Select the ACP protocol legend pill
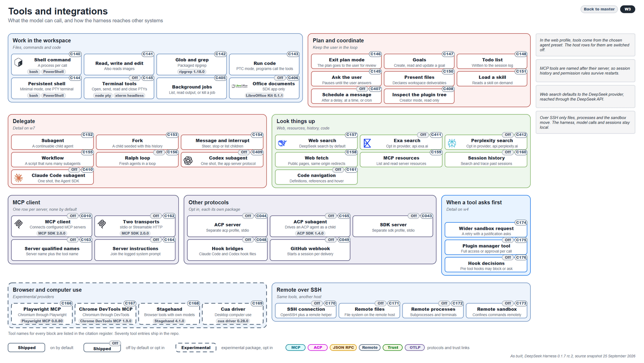 click(318, 348)
